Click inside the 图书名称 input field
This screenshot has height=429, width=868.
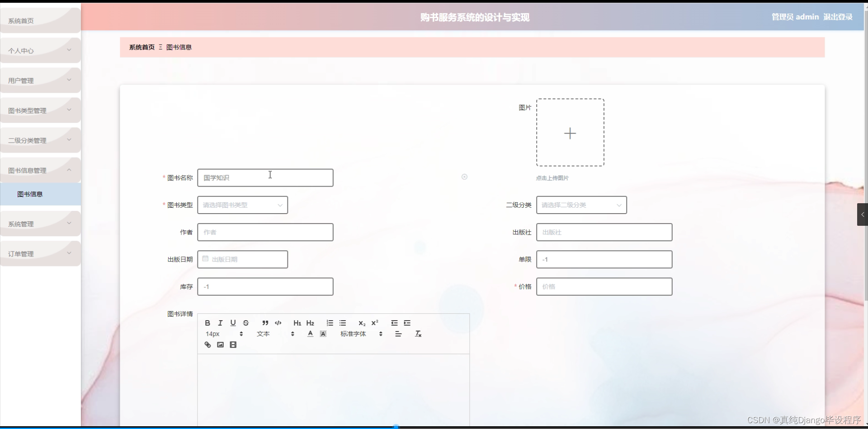(x=265, y=177)
